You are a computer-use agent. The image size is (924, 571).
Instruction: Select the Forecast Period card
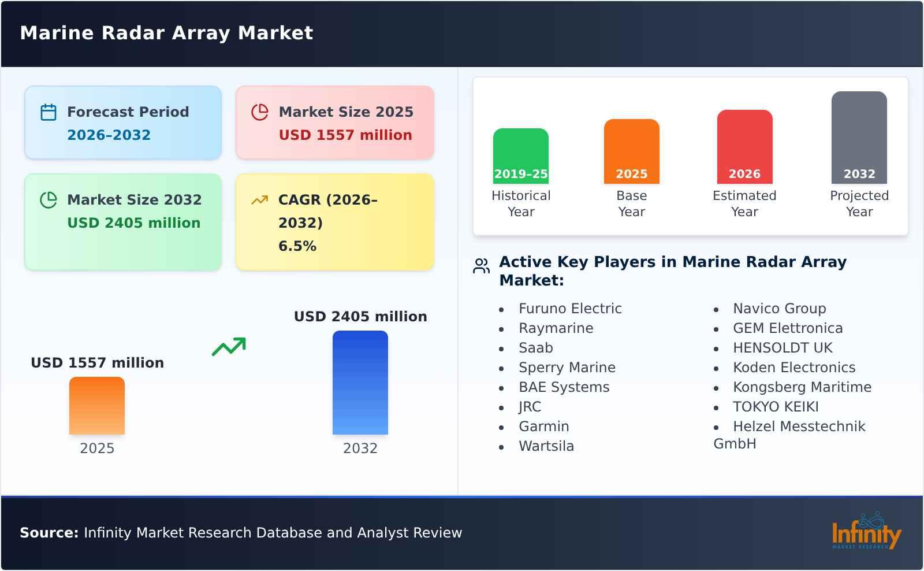(x=122, y=121)
